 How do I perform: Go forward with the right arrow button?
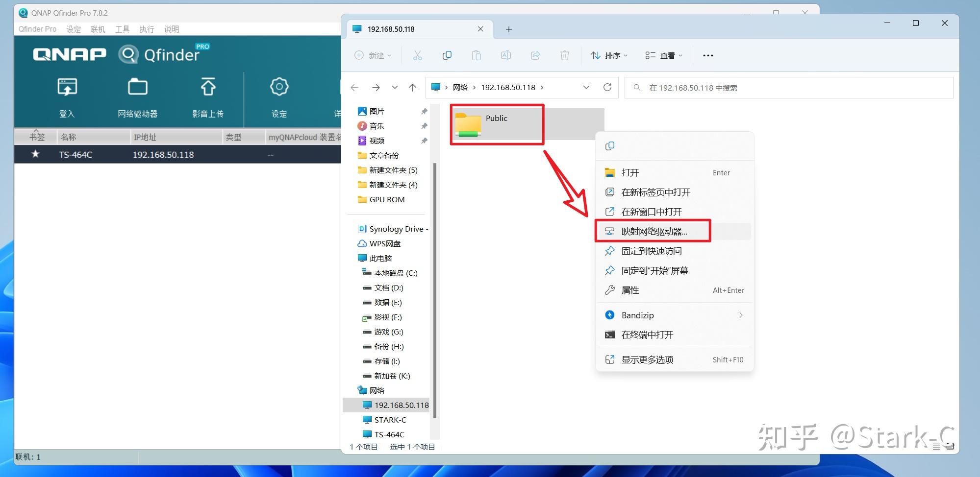376,88
